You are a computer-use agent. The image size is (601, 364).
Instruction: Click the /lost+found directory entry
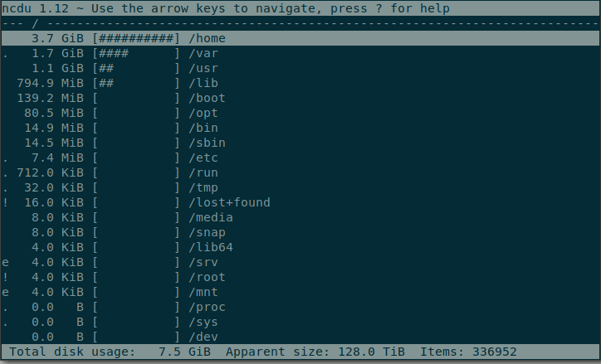[229, 202]
